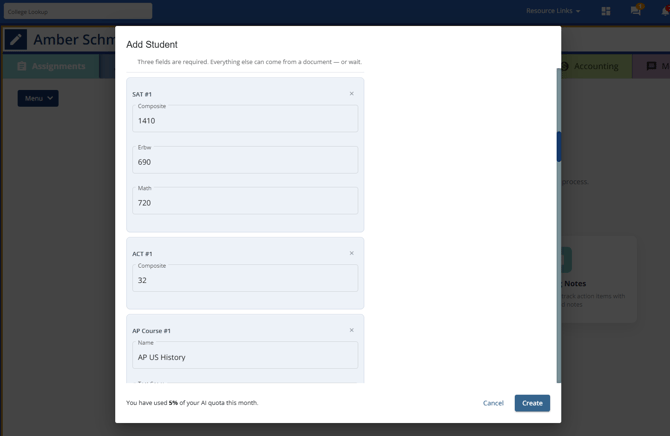Expand the Resource Links dropdown
The image size is (670, 436).
553,11
